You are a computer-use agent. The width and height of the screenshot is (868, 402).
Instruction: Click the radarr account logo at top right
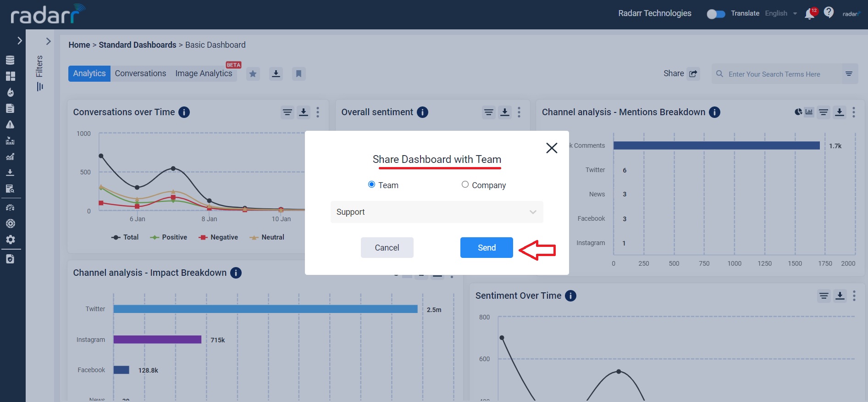click(851, 13)
